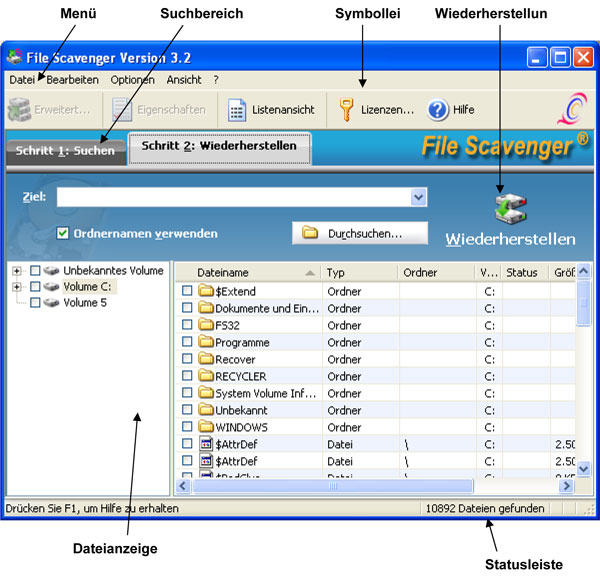Click the Lizenzen... toolbar label
Image resolution: width=600 pixels, height=576 pixels.
(x=387, y=110)
